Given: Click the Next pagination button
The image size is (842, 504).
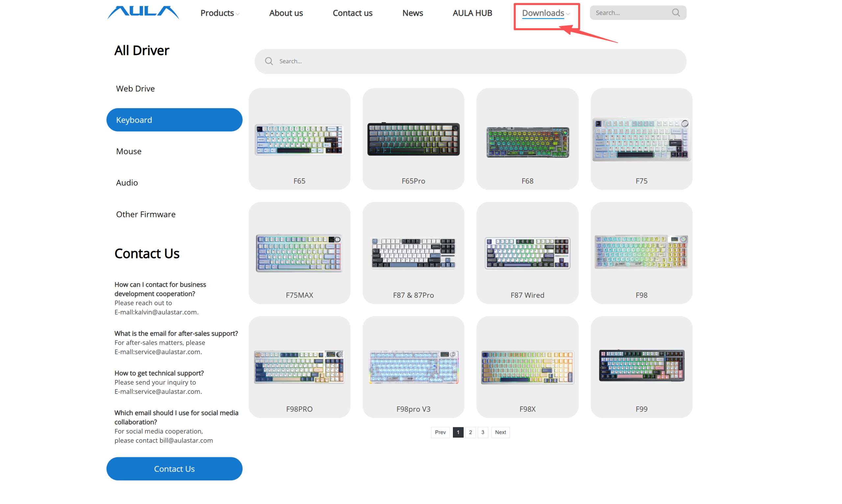Looking at the screenshot, I should (x=500, y=432).
